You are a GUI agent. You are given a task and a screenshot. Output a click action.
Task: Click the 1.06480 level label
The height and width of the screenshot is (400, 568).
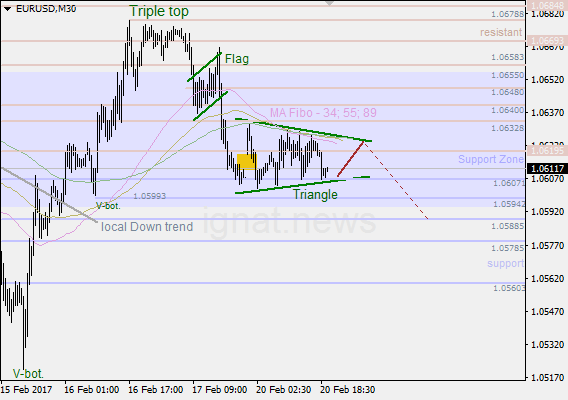(x=508, y=92)
